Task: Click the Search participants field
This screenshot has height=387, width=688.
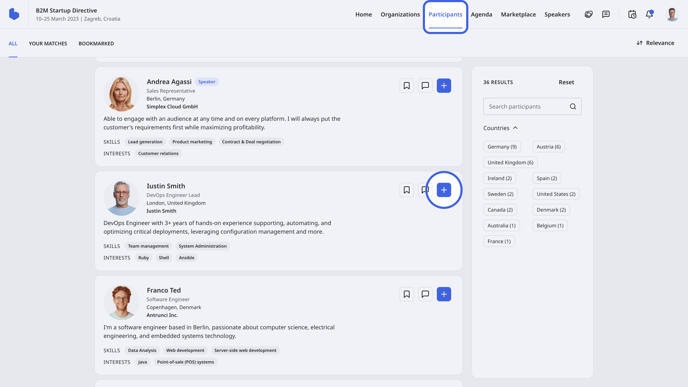Action: 532,107
